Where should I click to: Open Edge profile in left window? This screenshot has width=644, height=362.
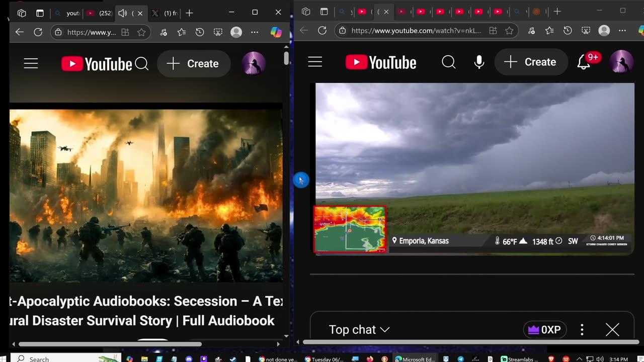coord(236,32)
